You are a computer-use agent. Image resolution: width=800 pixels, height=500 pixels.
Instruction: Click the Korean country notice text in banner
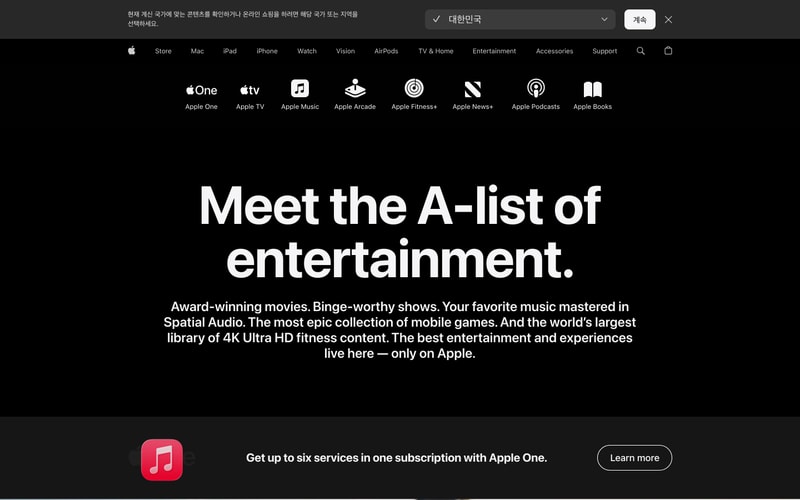pyautogui.click(x=242, y=19)
